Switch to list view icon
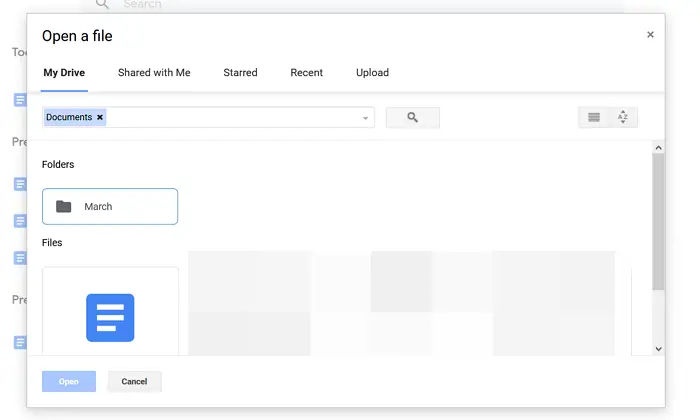 coord(594,117)
